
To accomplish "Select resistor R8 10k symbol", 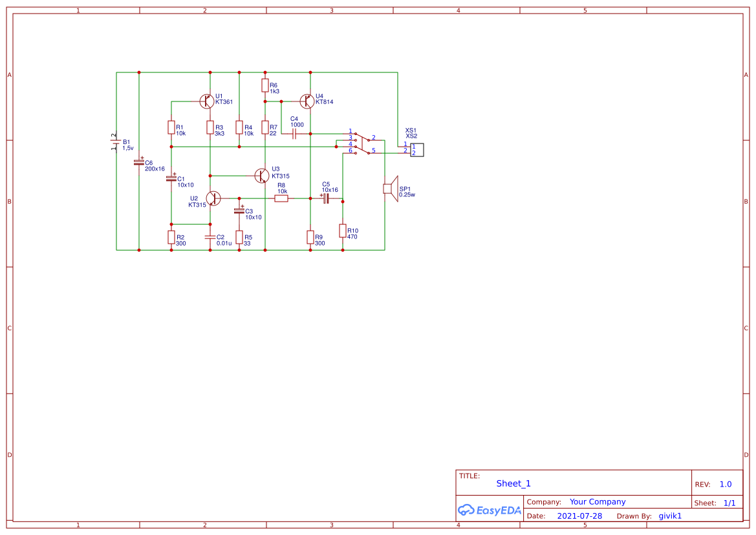I will 281,198.
